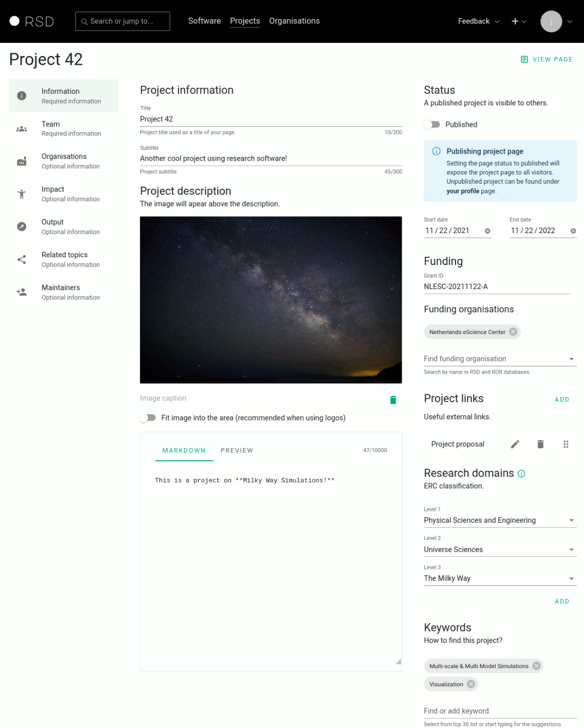584x728 pixels.
Task: Click the Project proposal link text
Action: pyautogui.click(x=458, y=444)
